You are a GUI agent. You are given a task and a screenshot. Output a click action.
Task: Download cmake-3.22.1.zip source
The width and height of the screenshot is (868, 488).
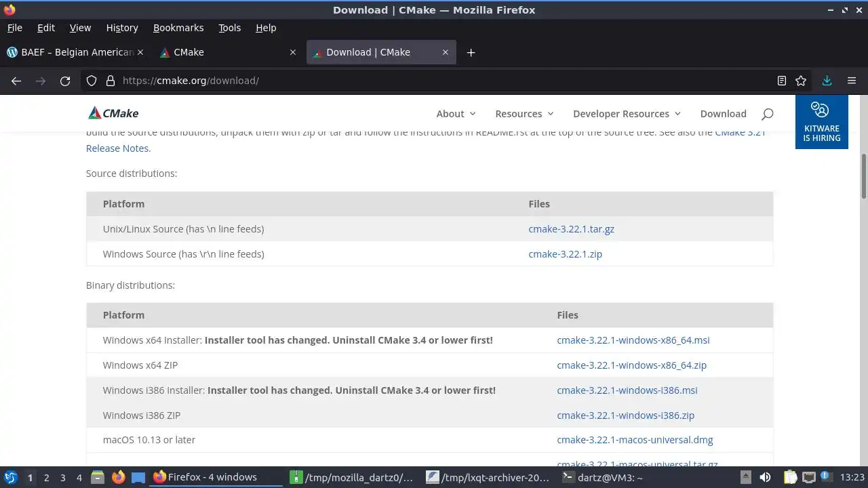tap(565, 254)
